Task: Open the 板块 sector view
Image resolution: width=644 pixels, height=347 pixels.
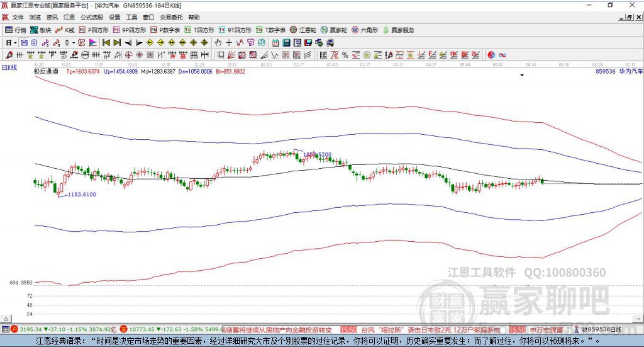Action: [40, 30]
